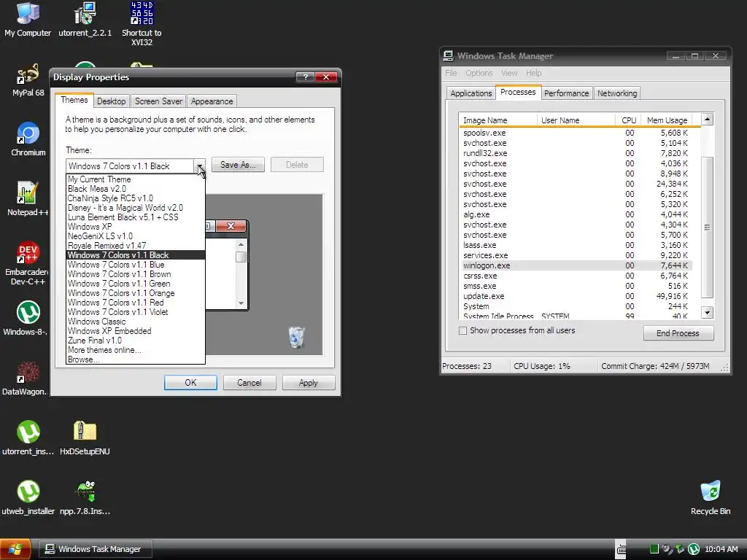The image size is (747, 560).
Task: Choose Windows 7 Colors v1.1 Orange
Action: tap(135, 293)
